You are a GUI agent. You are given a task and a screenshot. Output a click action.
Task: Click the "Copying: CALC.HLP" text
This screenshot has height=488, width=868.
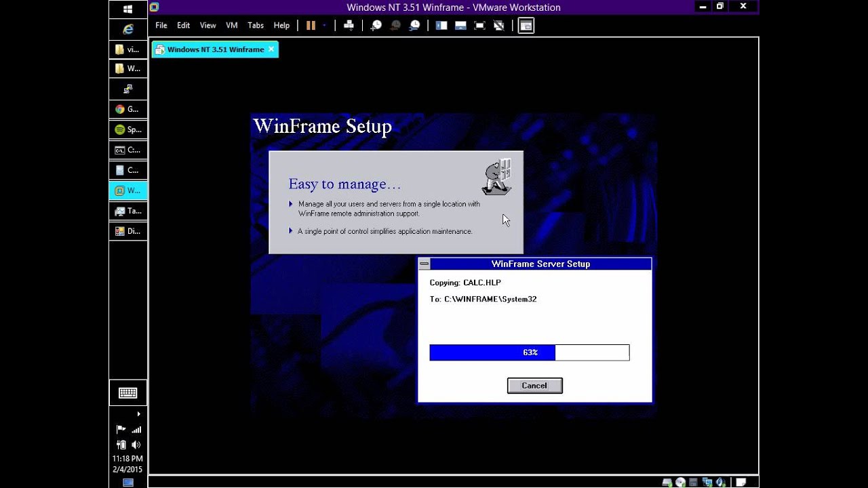click(465, 283)
